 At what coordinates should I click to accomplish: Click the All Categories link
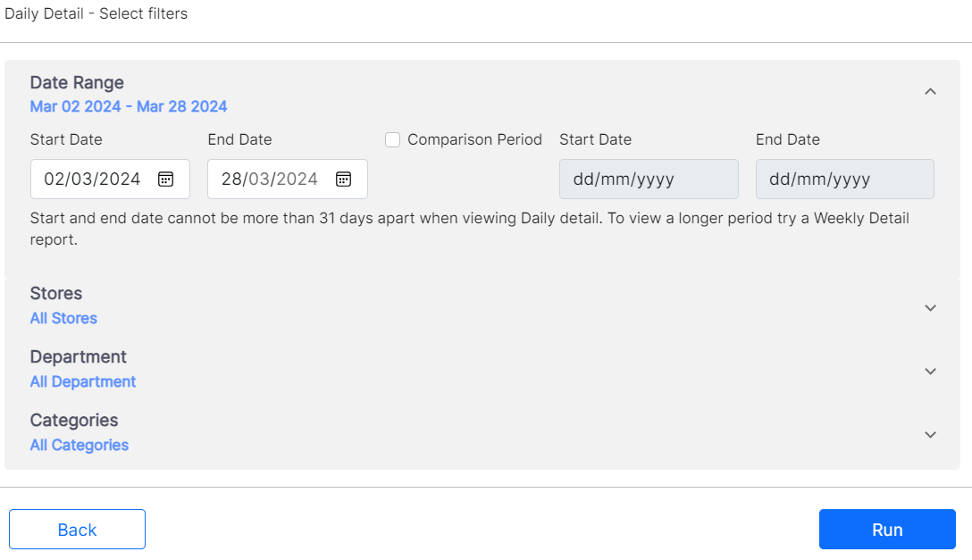80,445
